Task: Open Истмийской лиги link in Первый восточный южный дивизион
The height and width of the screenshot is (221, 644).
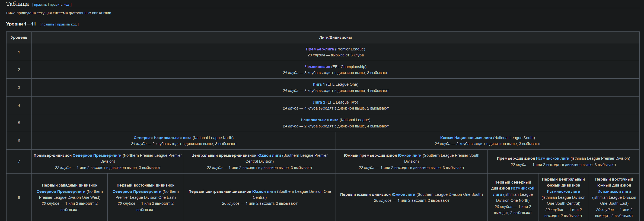Action: pos(614,191)
